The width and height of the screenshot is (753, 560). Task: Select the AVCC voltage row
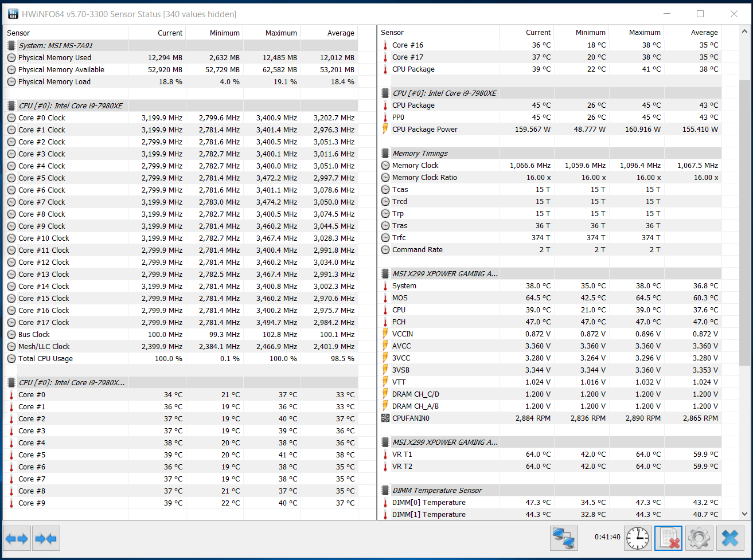[x=549, y=346]
